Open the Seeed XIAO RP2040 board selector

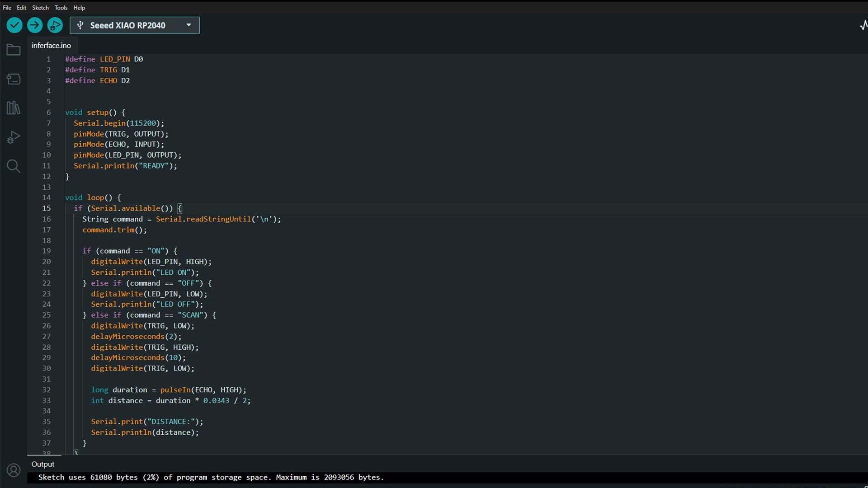135,25
